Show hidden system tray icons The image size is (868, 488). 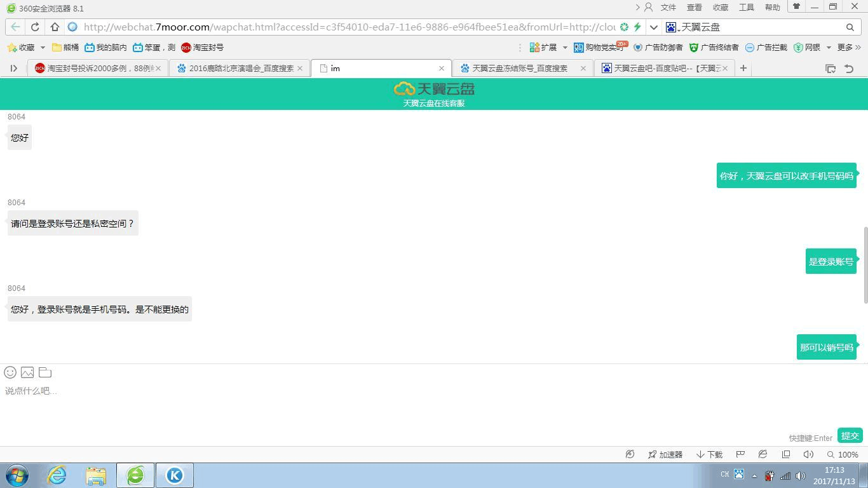coord(754,475)
